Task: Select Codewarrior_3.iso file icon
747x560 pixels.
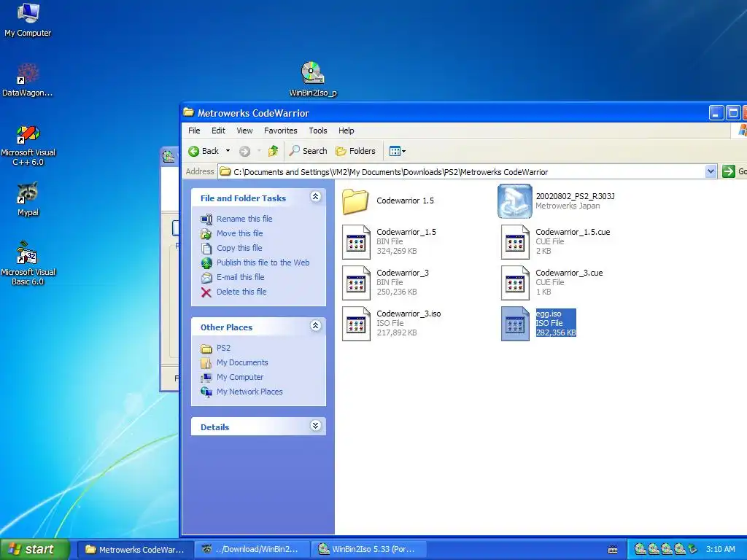Action: click(356, 324)
